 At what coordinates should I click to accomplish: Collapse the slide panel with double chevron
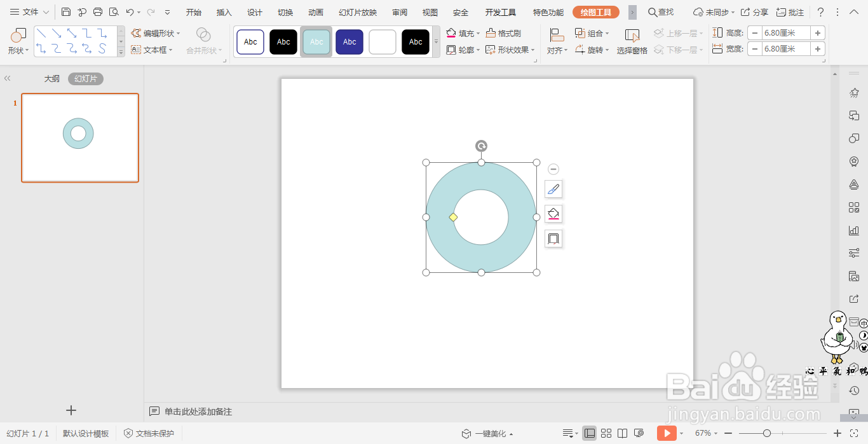tap(8, 78)
